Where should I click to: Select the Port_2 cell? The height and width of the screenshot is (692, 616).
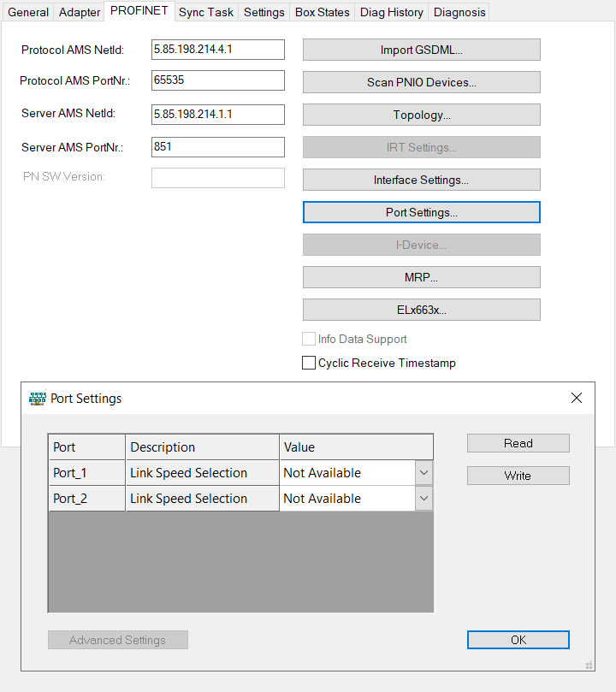(x=87, y=499)
